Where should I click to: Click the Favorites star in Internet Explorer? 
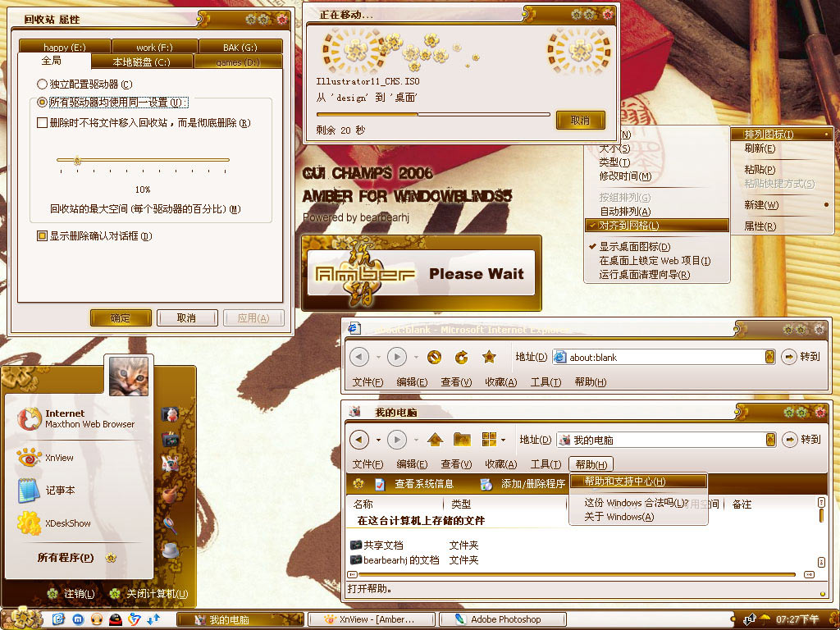[x=489, y=357]
